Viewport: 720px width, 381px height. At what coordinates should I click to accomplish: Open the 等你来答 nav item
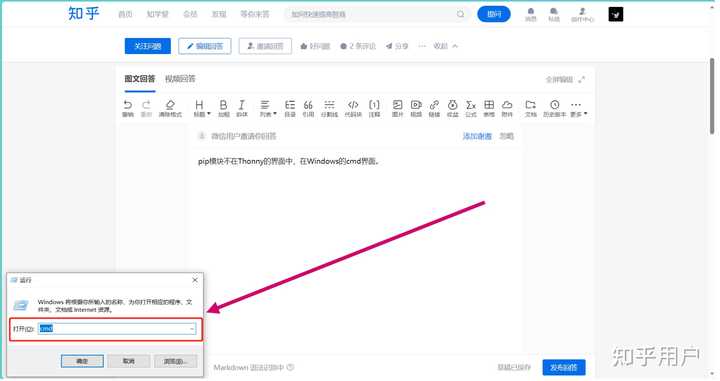click(254, 14)
